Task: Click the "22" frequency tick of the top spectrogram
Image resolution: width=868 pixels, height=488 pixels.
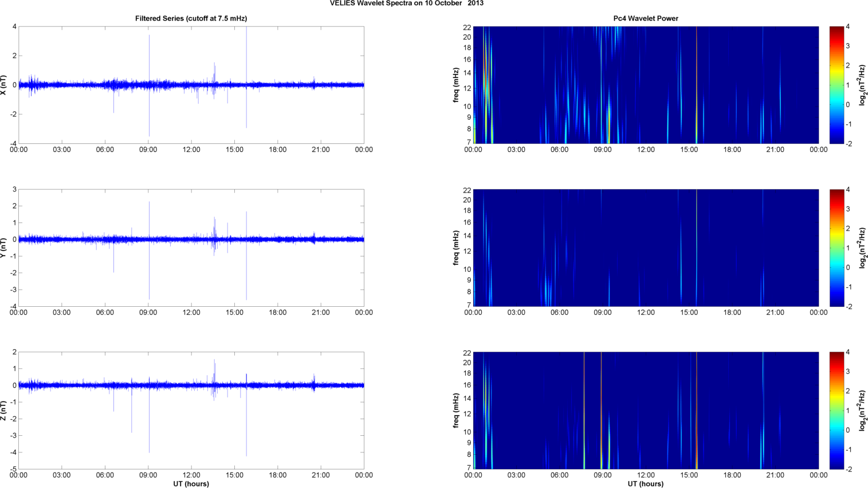Action: 467,28
